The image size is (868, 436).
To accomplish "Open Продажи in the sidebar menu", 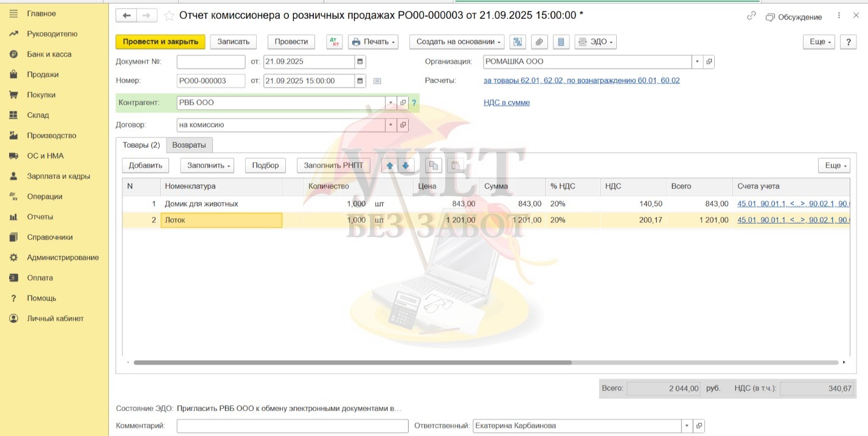I will tap(43, 74).
